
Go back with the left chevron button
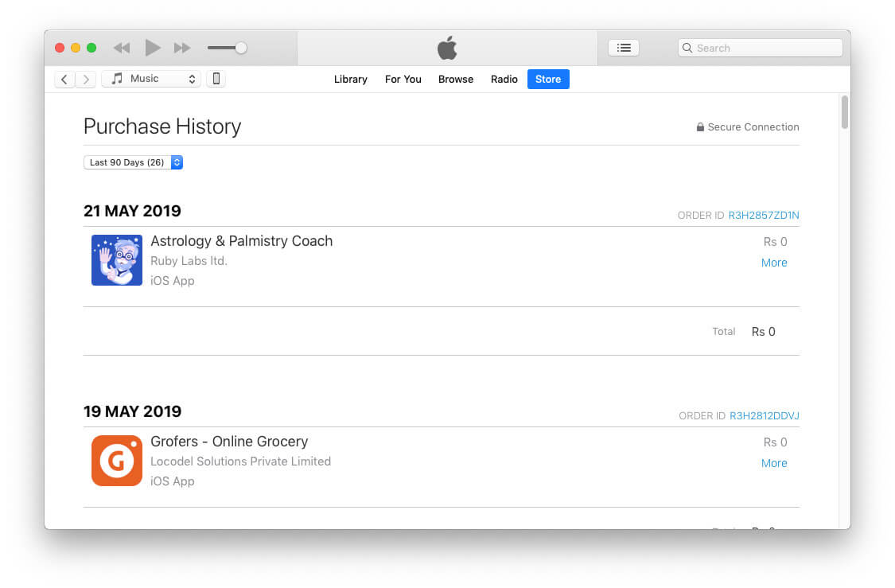64,80
